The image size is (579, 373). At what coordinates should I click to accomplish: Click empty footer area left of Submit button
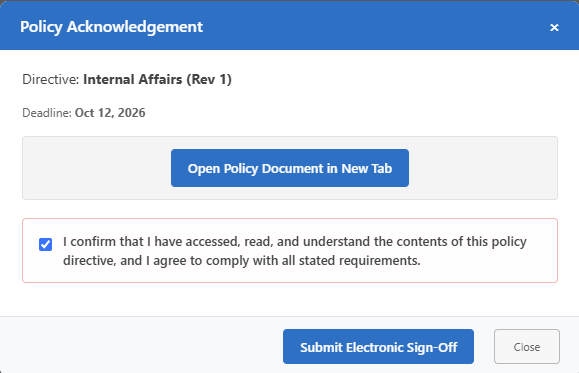point(140,345)
